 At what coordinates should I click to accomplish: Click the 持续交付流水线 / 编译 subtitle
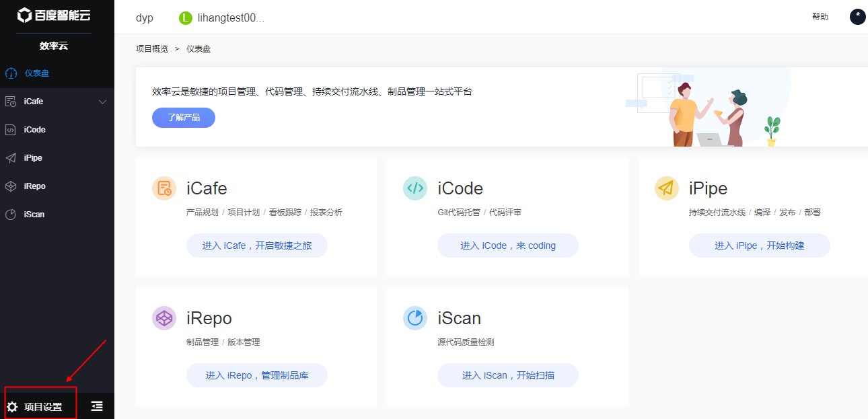tap(755, 213)
